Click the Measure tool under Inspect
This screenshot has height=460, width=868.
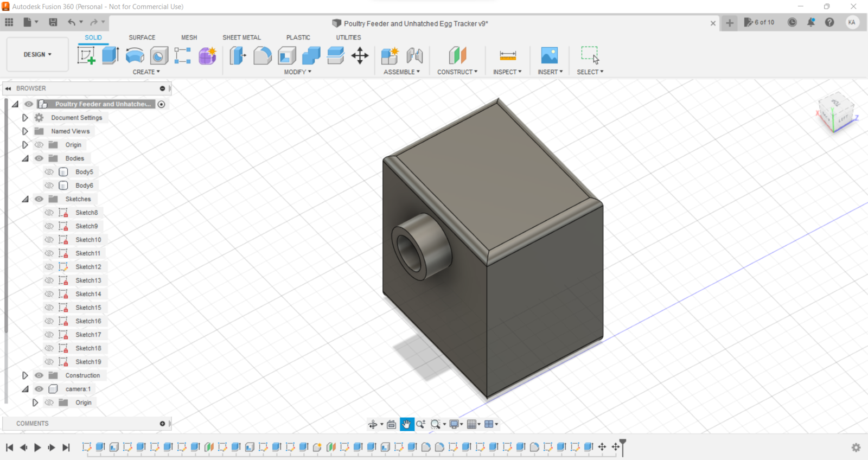508,55
